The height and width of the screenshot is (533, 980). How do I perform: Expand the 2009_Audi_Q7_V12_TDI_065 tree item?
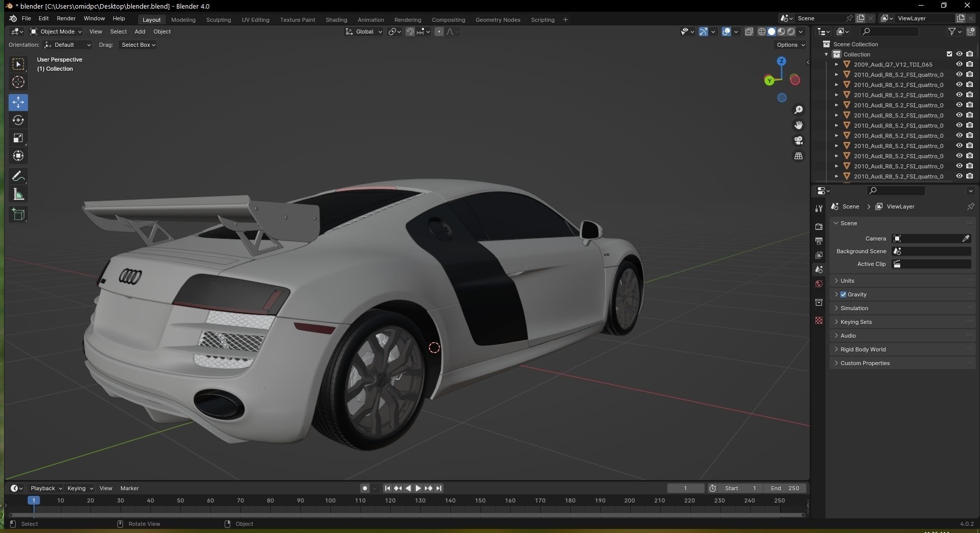click(x=837, y=65)
